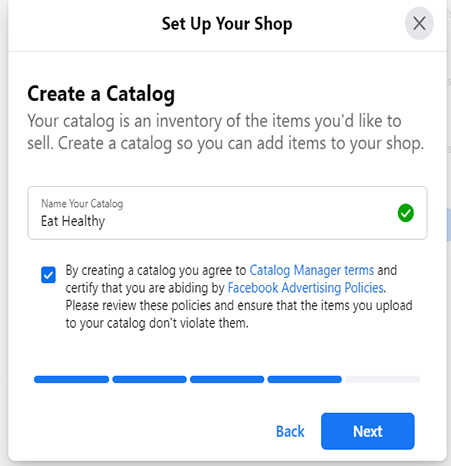The height and width of the screenshot is (466, 451).
Task: Click the Name Your Catalog field label
Action: 82,203
